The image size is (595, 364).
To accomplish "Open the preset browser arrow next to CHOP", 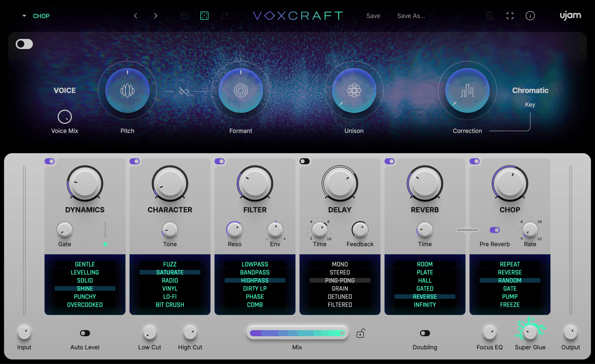I will (24, 16).
